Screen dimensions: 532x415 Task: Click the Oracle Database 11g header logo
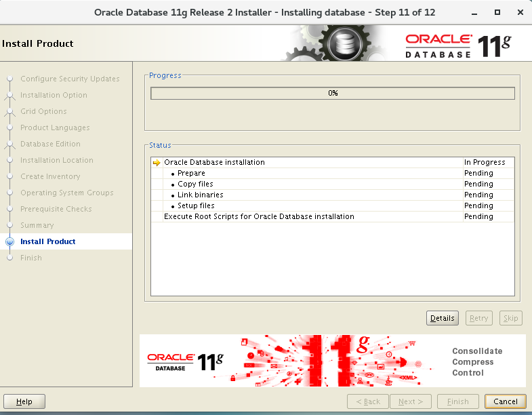click(x=458, y=46)
